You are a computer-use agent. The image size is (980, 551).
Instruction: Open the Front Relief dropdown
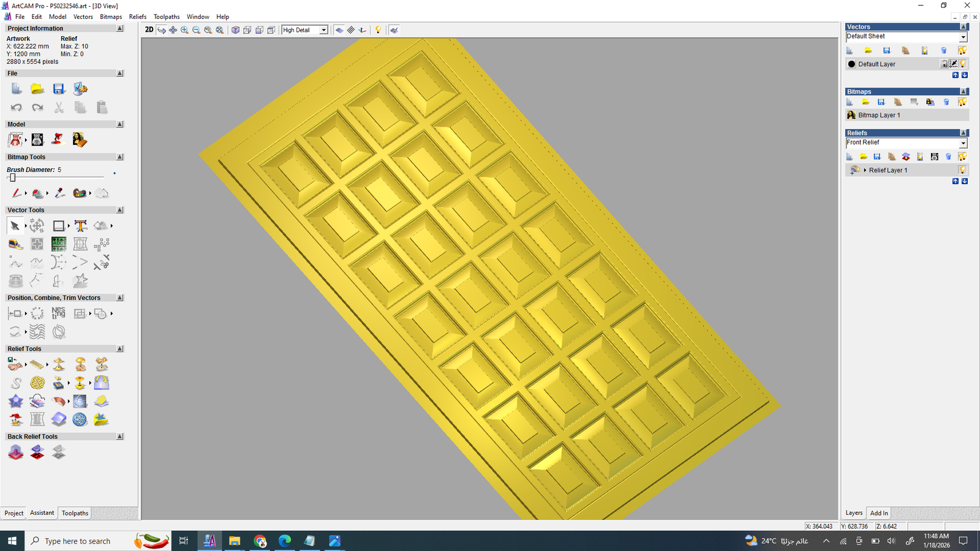click(962, 143)
